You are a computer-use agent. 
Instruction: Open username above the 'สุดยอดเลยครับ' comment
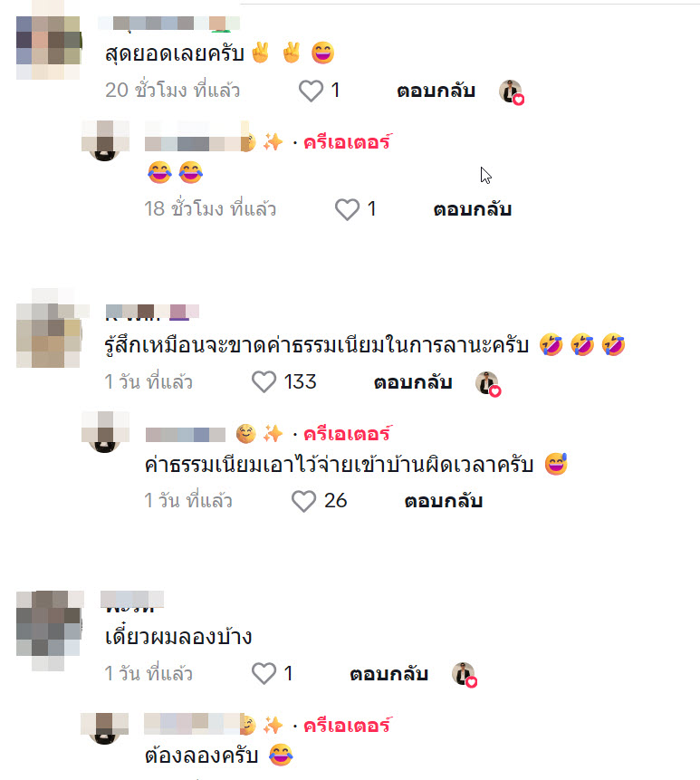click(x=168, y=23)
